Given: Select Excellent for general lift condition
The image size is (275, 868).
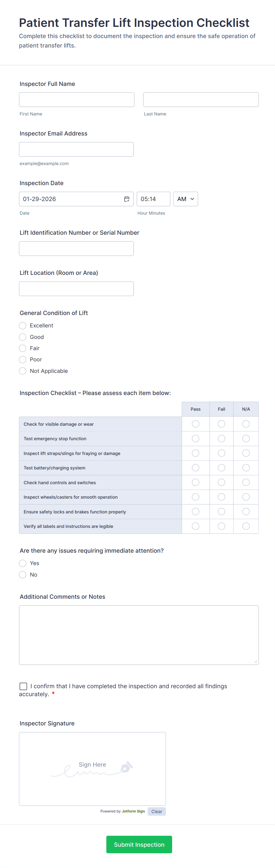Looking at the screenshot, I should pos(22,325).
